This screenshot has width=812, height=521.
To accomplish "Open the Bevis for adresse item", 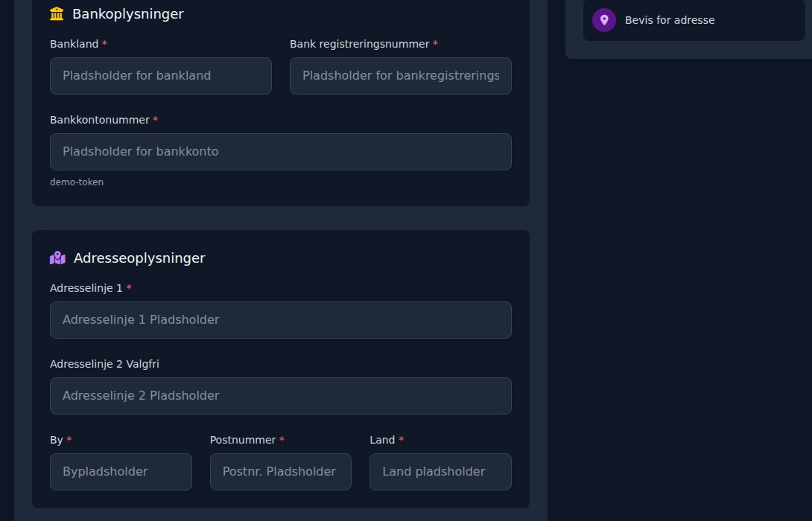I will pyautogui.click(x=694, y=20).
